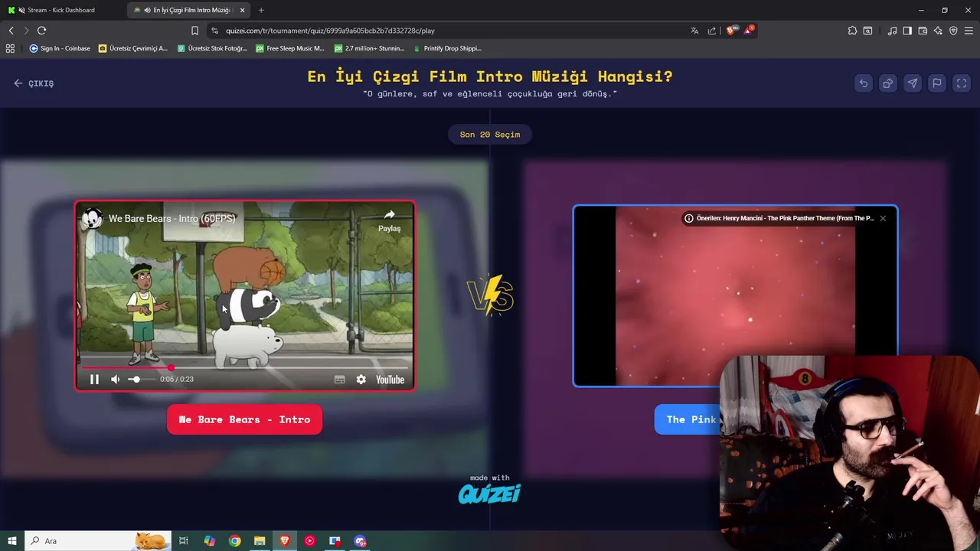
Task: Open the music note playlist icon
Action: tap(892, 31)
